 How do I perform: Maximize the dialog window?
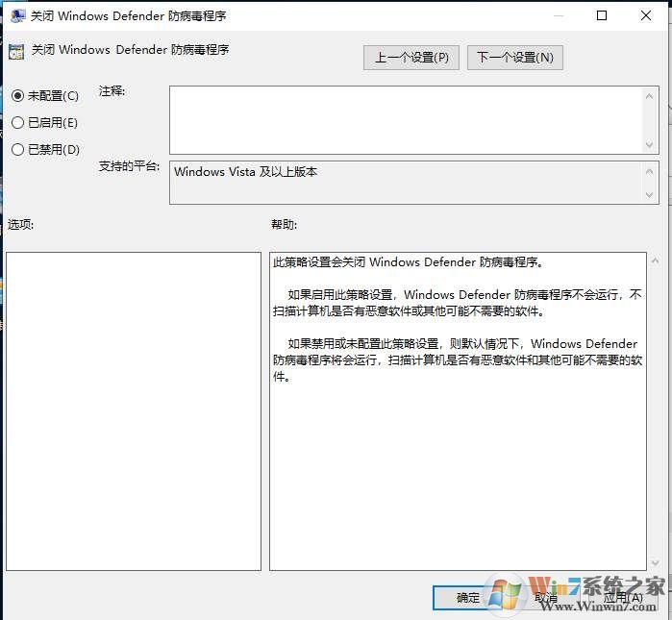coord(602,15)
